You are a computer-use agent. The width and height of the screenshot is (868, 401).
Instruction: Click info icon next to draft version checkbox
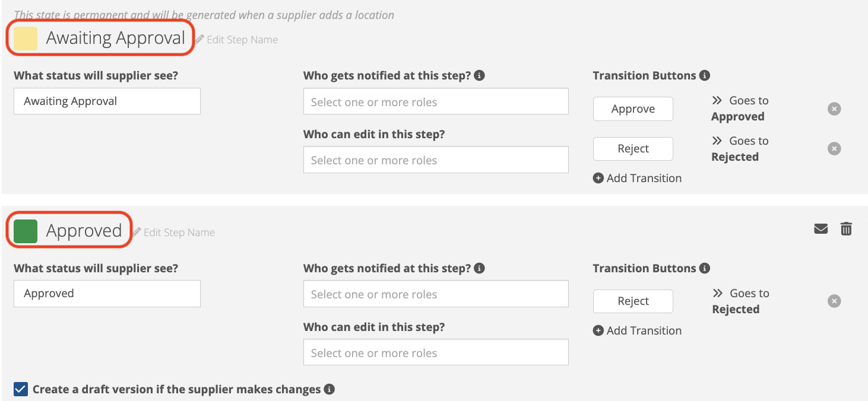330,389
